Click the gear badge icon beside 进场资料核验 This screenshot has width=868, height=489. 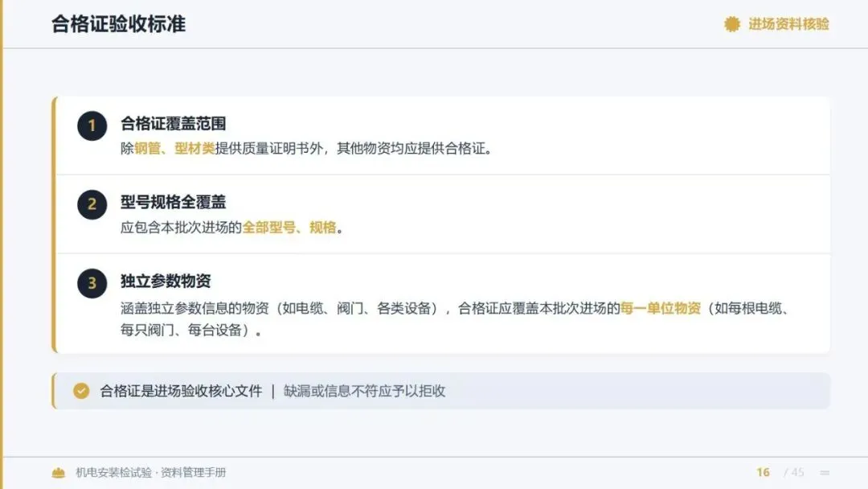[x=732, y=24]
